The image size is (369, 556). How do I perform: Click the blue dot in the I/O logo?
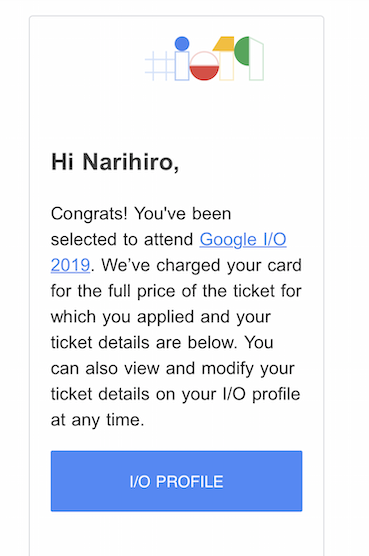182,44
